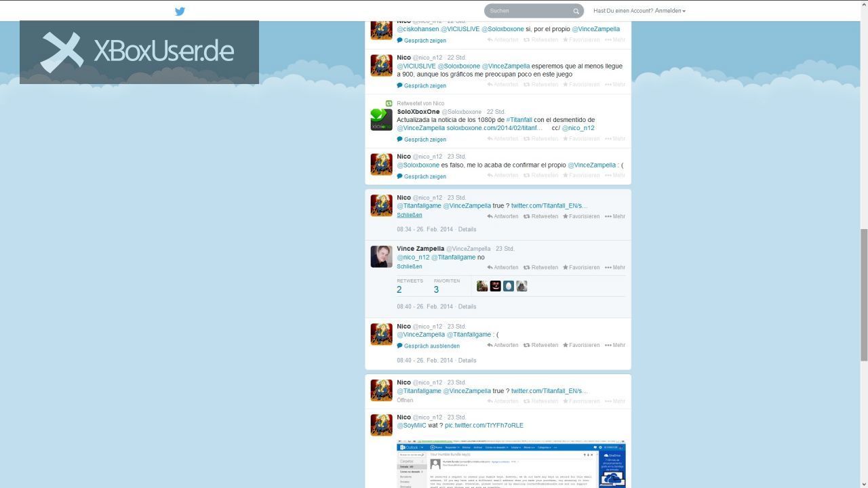
Task: Favorite Nico's ':(' tweet to VinceZampella
Action: (x=581, y=345)
